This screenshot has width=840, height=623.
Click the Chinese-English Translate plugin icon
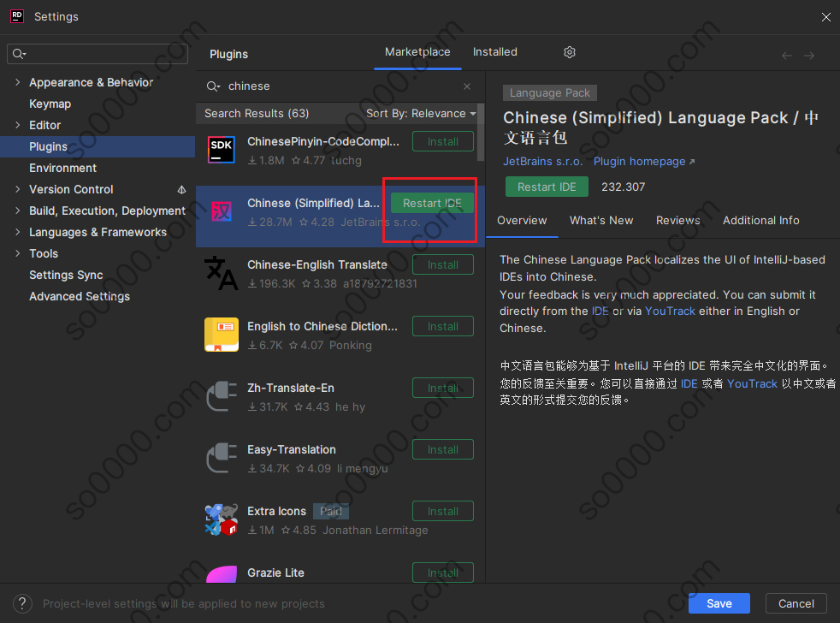222,273
